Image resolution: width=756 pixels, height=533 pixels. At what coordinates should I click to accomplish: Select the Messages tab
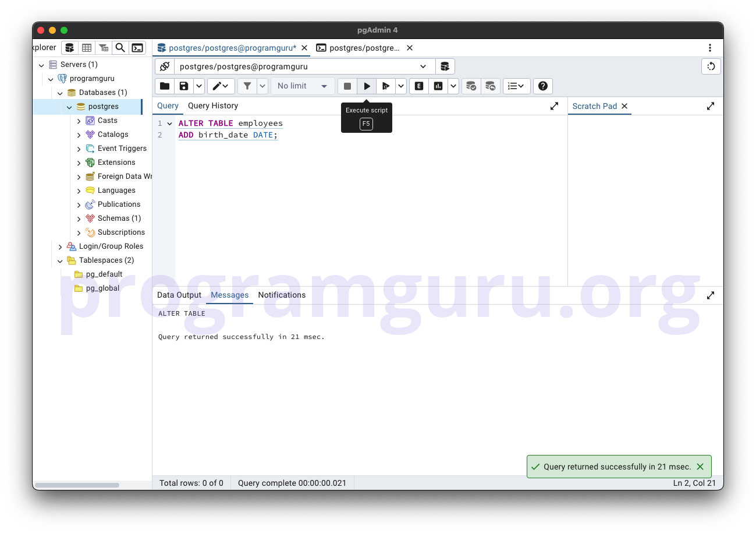point(230,295)
